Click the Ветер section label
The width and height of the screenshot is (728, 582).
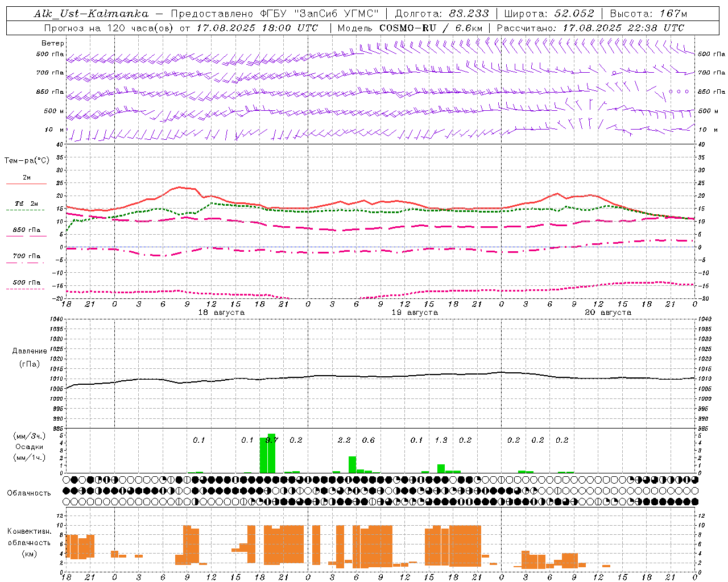click(53, 43)
